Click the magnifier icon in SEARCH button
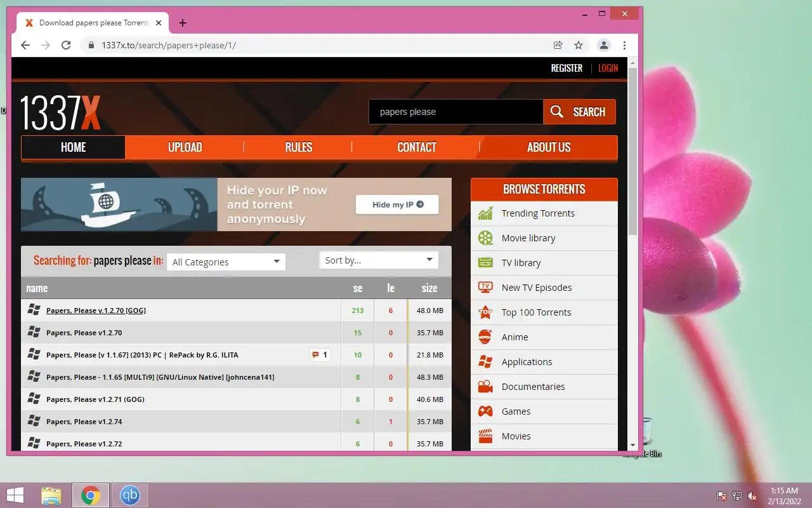 click(557, 112)
